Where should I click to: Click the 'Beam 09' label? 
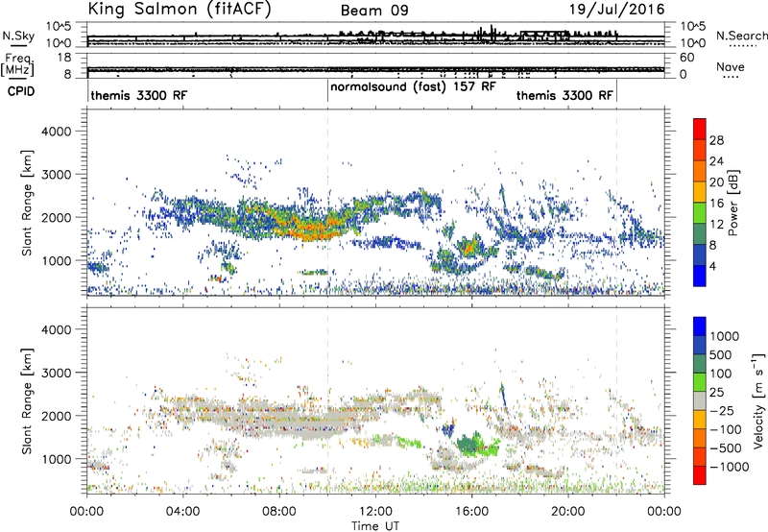[374, 11]
